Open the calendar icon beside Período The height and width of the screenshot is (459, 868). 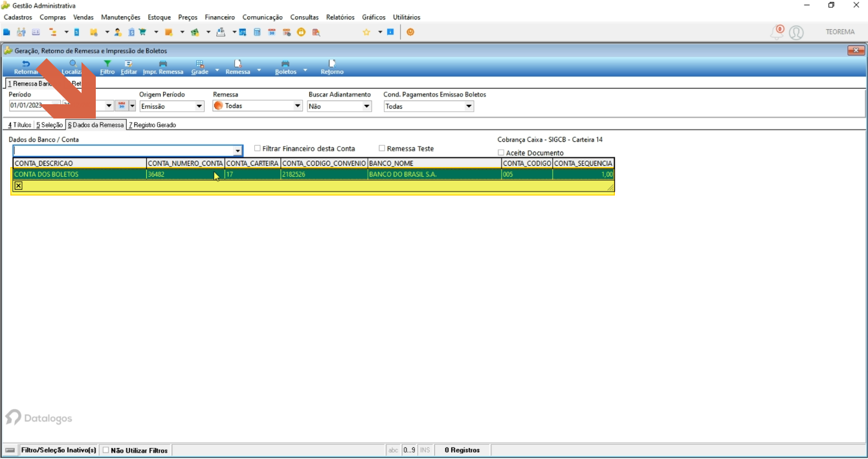coord(122,106)
